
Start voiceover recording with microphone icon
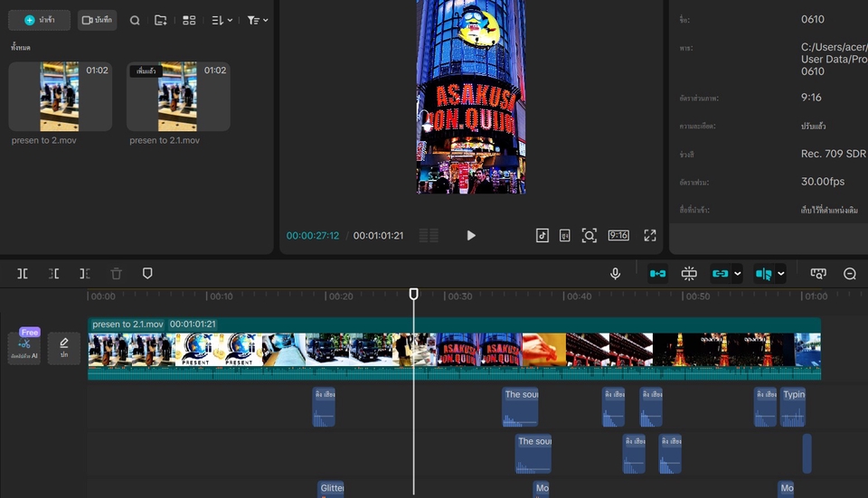[615, 273]
